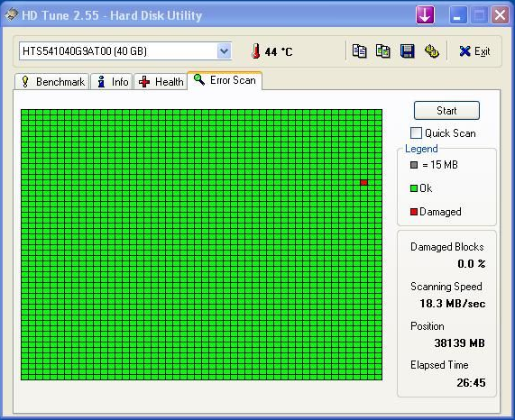Click the 44 °C temperature reading
This screenshot has height=420, width=515.
coord(279,51)
